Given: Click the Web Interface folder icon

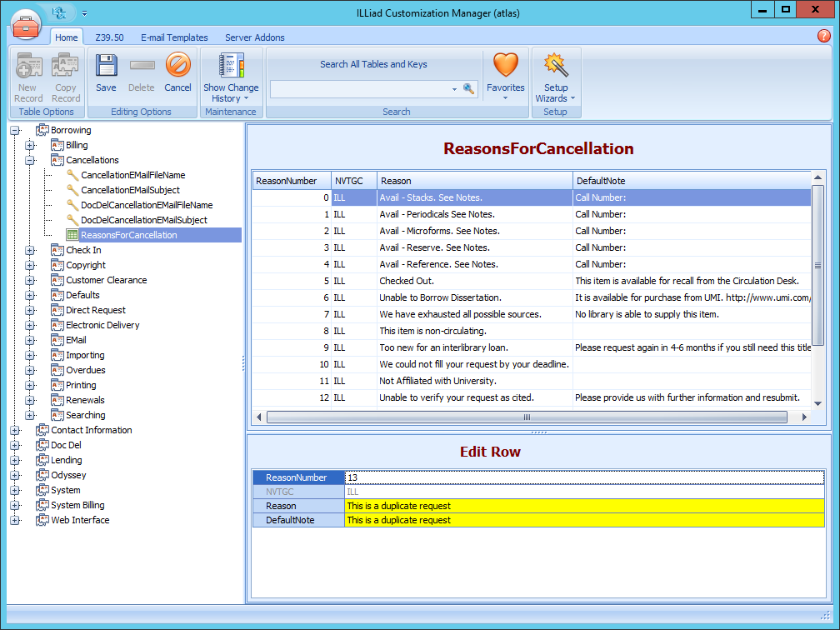Looking at the screenshot, I should point(42,520).
